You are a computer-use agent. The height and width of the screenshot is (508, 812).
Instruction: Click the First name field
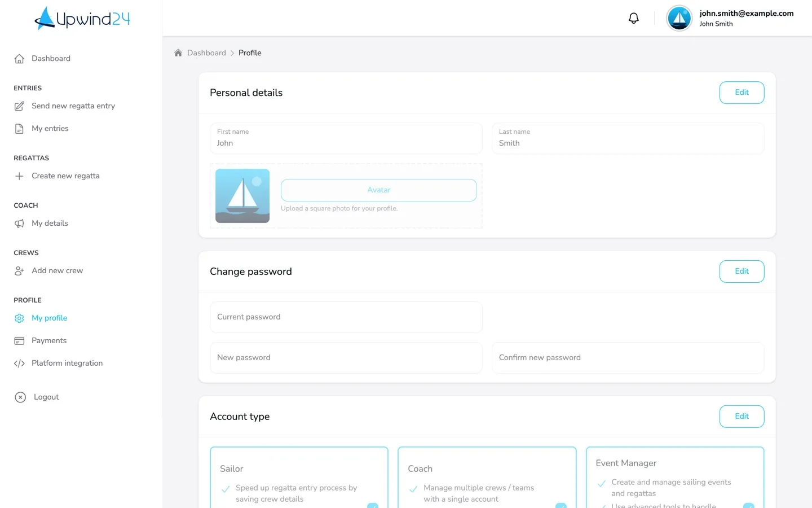pyautogui.click(x=346, y=138)
